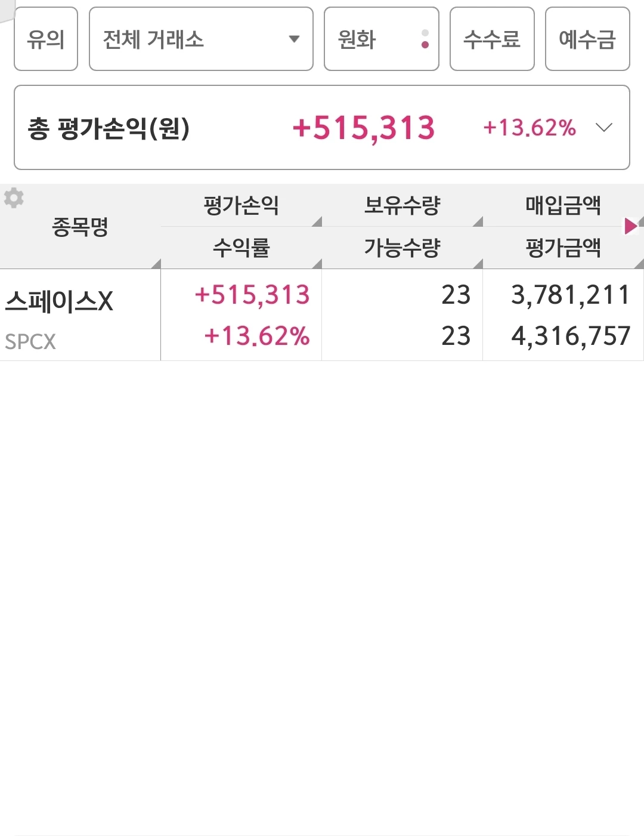
Task: Sort by 평가금액 column header
Action: [x=563, y=248]
